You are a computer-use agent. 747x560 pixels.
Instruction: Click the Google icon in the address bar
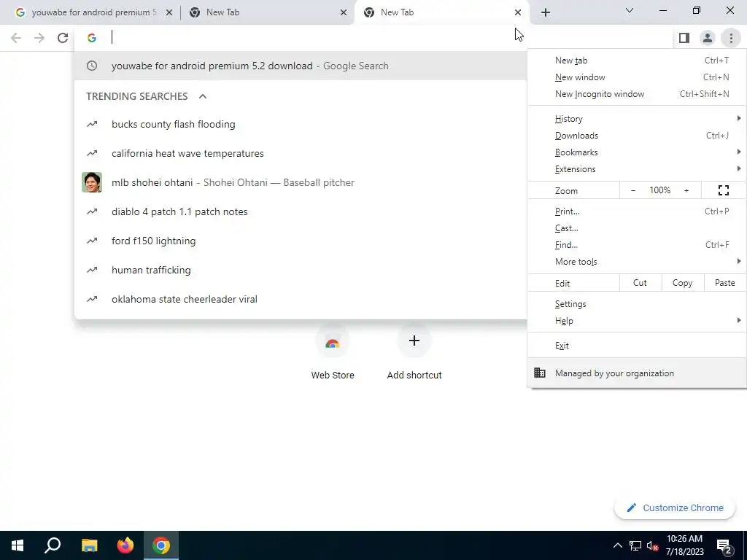click(x=91, y=38)
